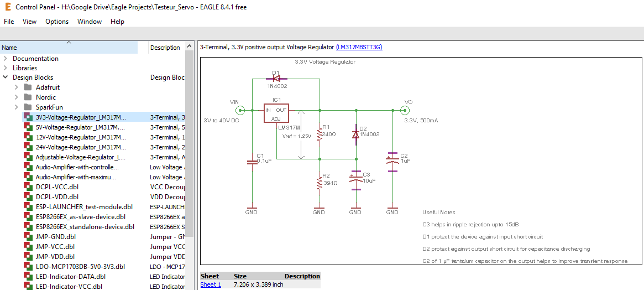The image size is (644, 290).
Task: Expand the Documentation tree node
Action: click(6, 59)
